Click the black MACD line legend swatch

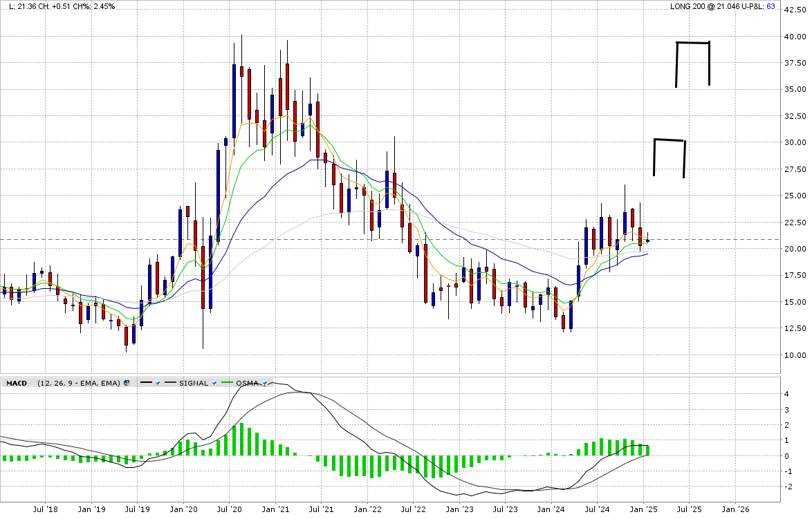146,382
